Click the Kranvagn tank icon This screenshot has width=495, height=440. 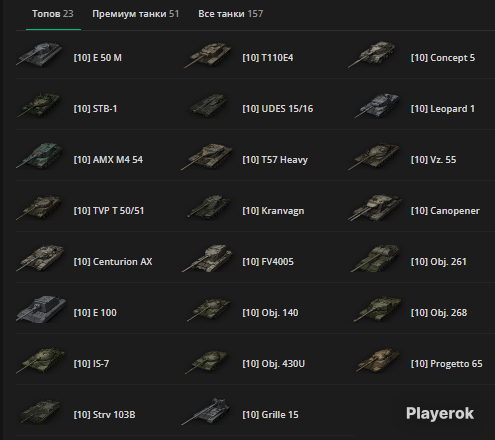point(209,207)
